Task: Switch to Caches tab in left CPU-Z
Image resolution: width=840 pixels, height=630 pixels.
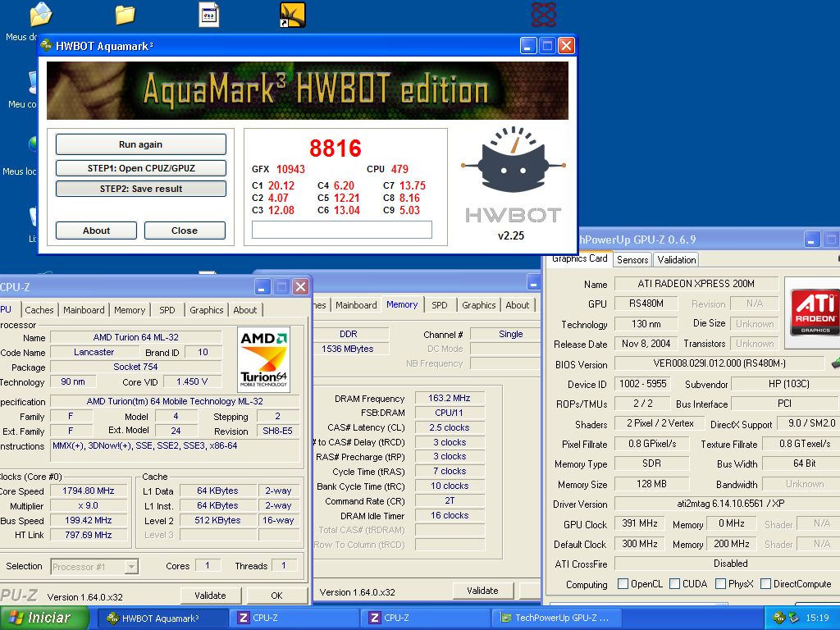Action: click(x=39, y=309)
